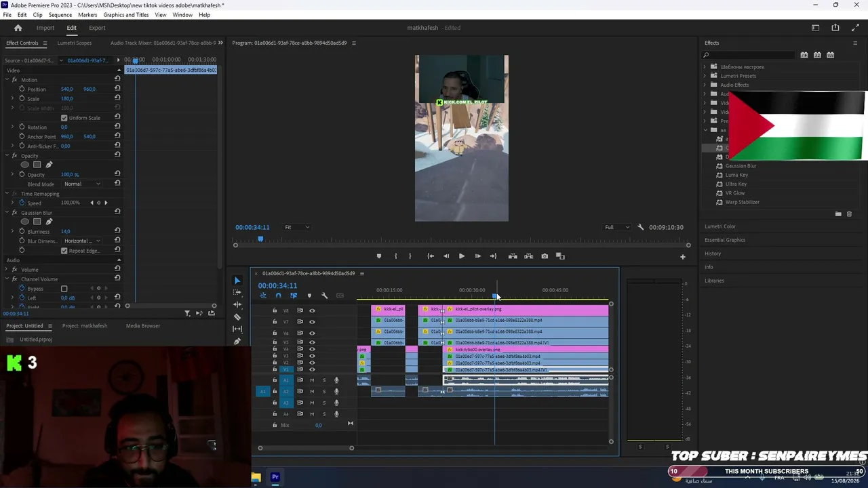Click the Program monitor playhead position marker

tap(260, 239)
